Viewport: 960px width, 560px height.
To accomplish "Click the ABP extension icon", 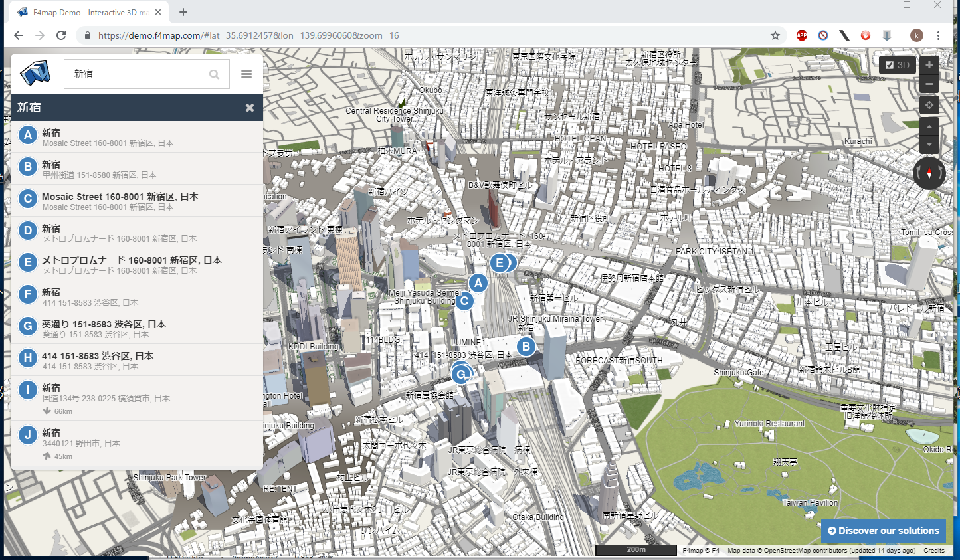I will click(x=802, y=35).
